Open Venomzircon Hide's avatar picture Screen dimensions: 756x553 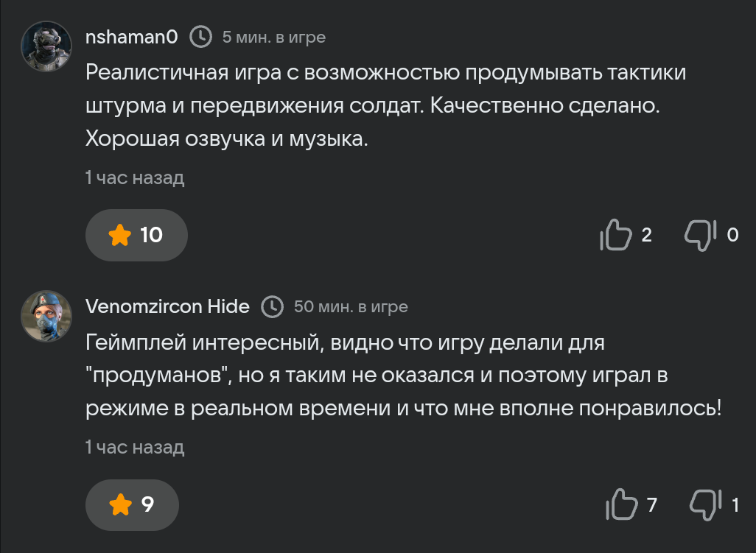pos(46,315)
